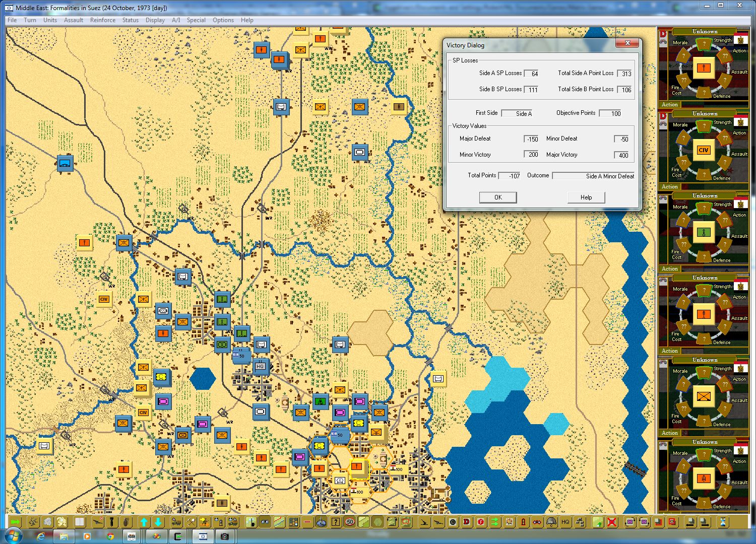Click the First Side value field
This screenshot has width=756, height=544.
(x=517, y=113)
